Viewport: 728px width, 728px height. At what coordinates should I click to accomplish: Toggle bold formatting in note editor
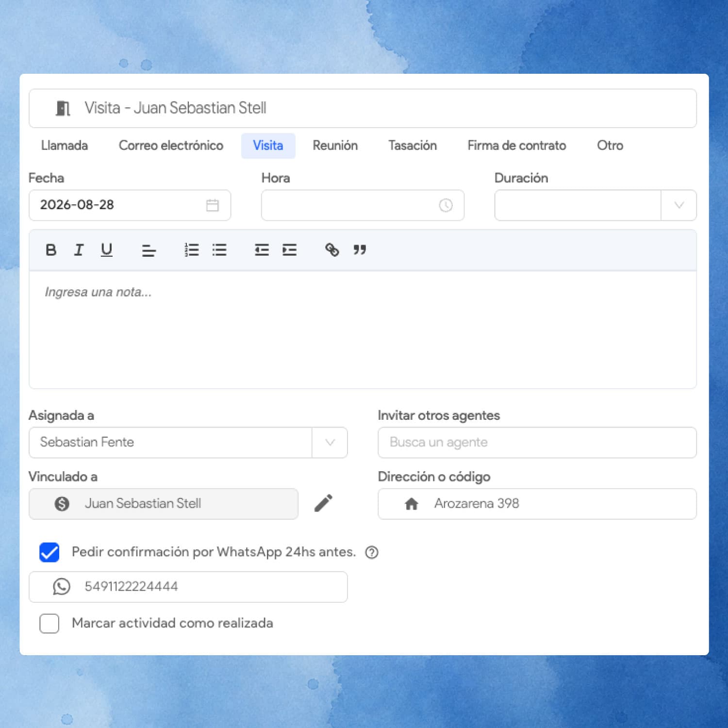[x=51, y=250]
